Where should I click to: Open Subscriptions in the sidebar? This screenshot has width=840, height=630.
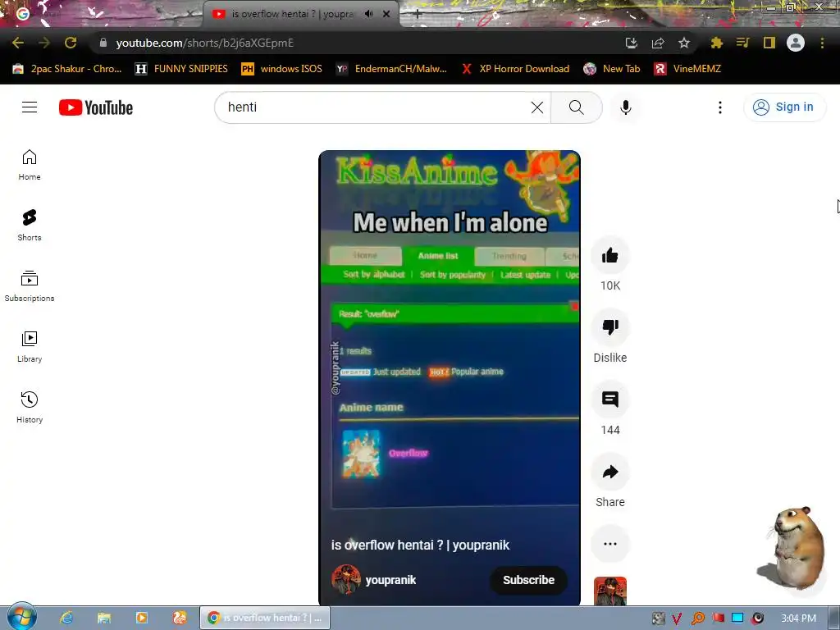coord(30,286)
